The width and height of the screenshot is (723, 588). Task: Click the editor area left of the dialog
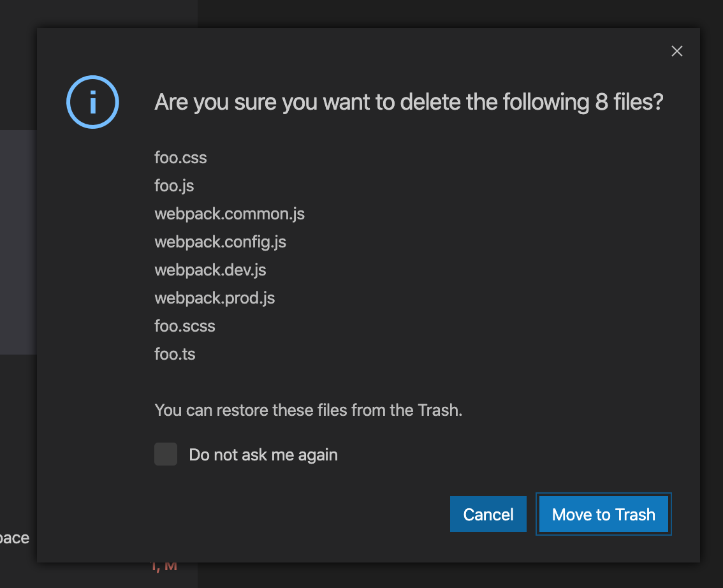(16, 242)
